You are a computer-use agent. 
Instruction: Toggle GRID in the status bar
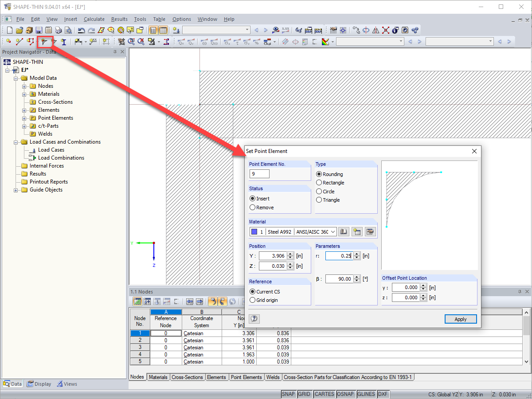[304, 394]
